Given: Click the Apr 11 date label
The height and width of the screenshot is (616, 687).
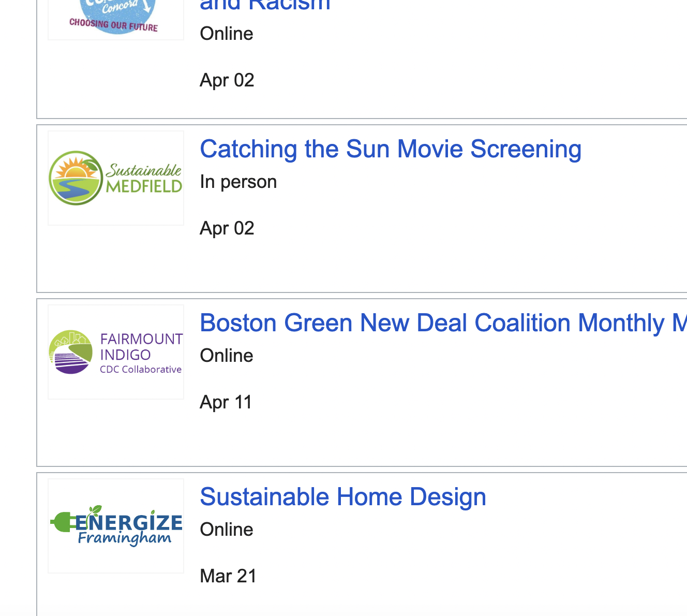Looking at the screenshot, I should click(226, 402).
